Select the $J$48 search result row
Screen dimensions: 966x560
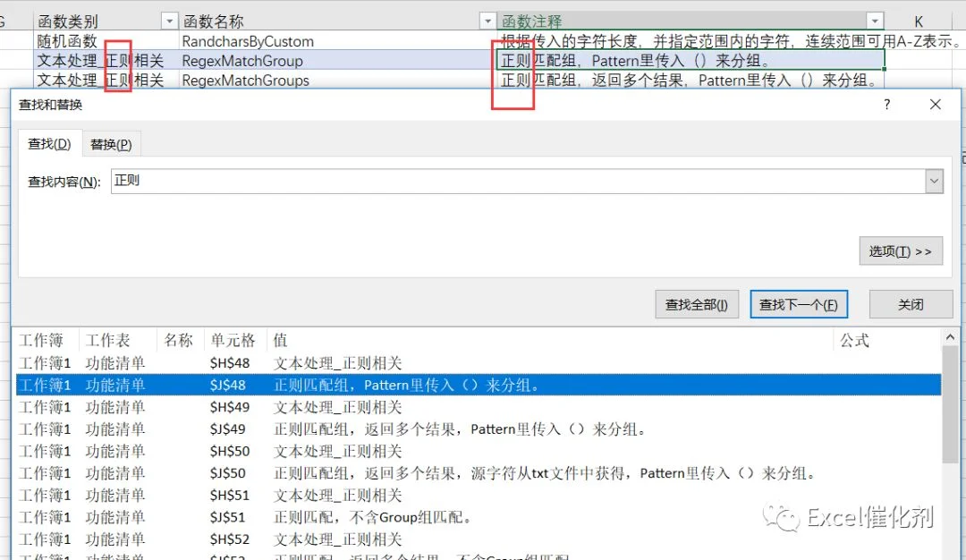point(478,385)
